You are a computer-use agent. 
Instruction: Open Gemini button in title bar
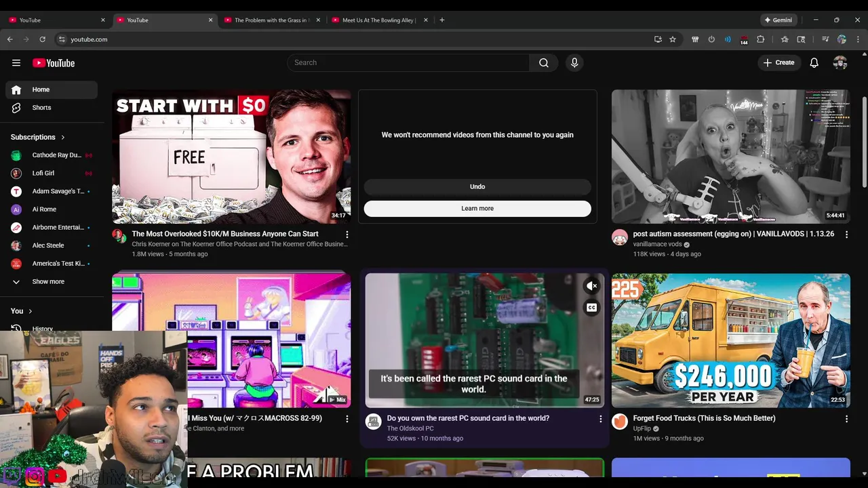click(778, 20)
